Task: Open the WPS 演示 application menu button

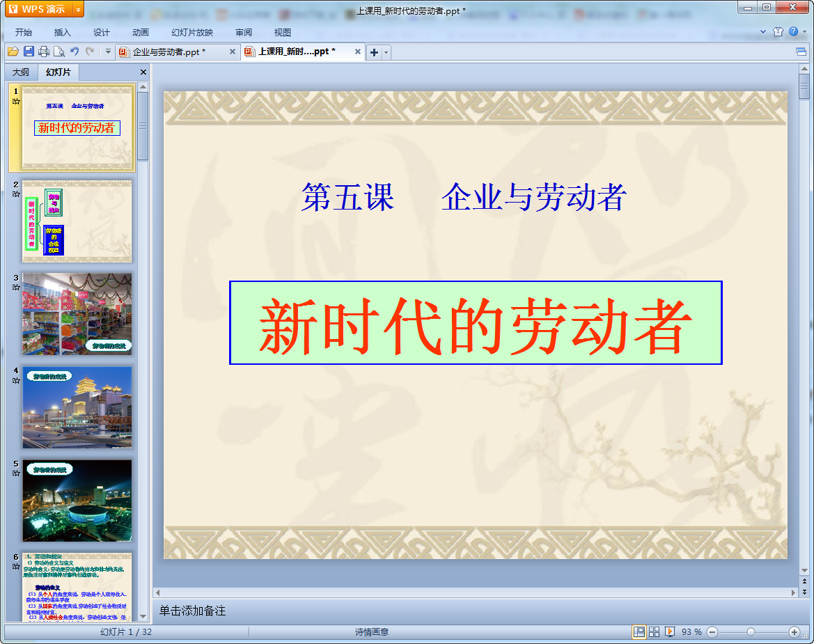Action: click(x=39, y=9)
